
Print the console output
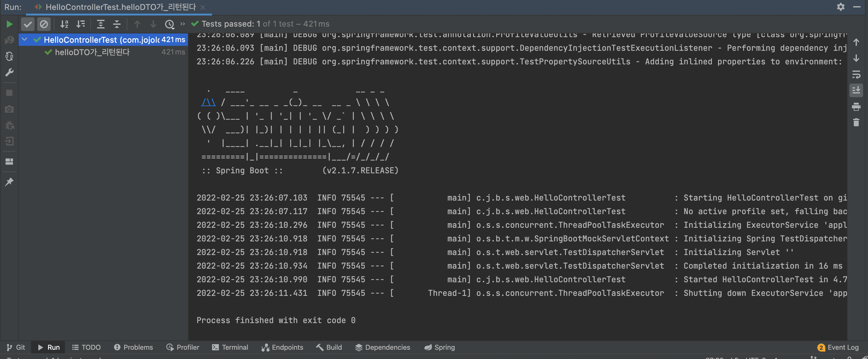click(x=856, y=107)
